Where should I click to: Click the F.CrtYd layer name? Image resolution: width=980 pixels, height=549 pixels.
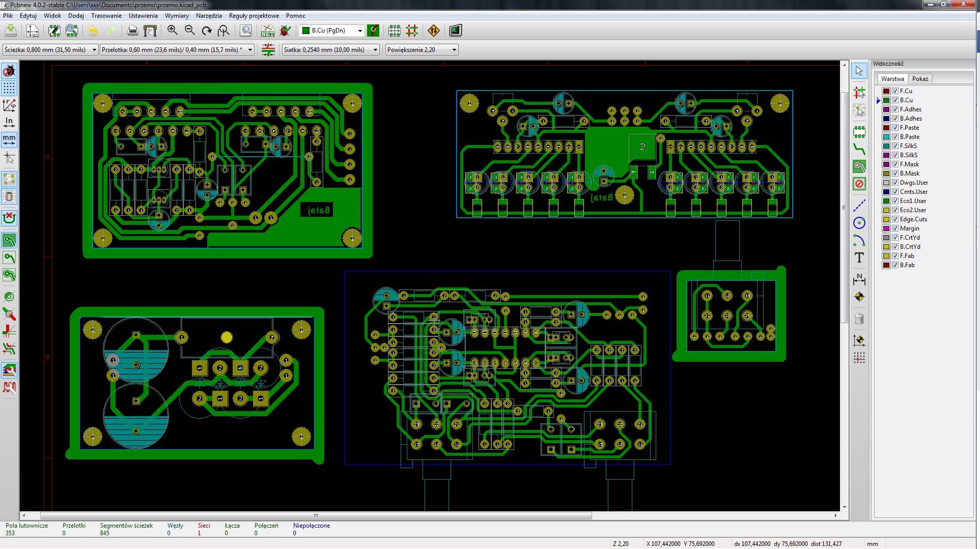click(x=910, y=238)
